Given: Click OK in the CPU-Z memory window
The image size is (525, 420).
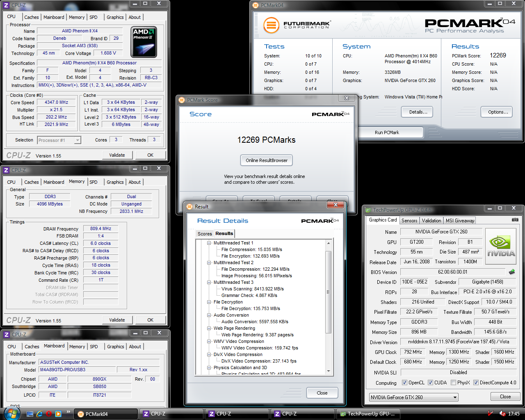Looking at the screenshot, I should pos(151,320).
